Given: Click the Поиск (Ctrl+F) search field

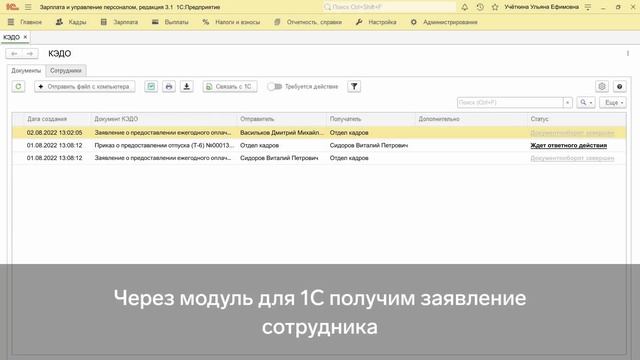Looking at the screenshot, I should tap(510, 102).
